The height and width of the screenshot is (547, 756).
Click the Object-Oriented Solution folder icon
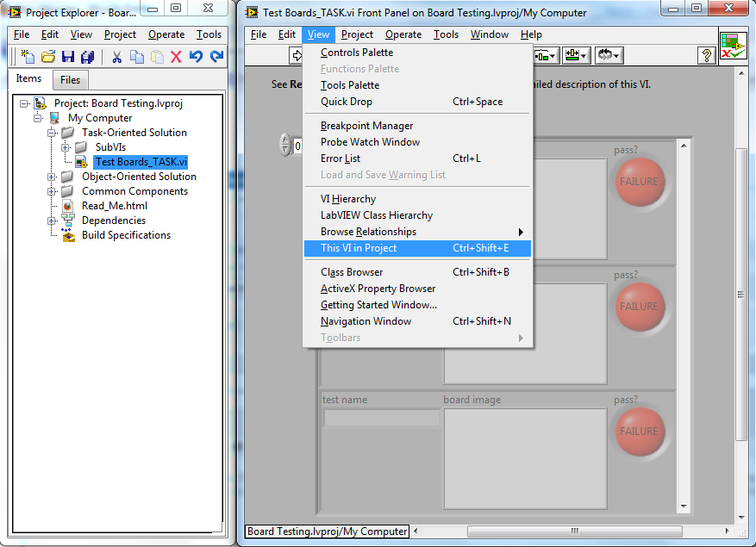tap(67, 177)
